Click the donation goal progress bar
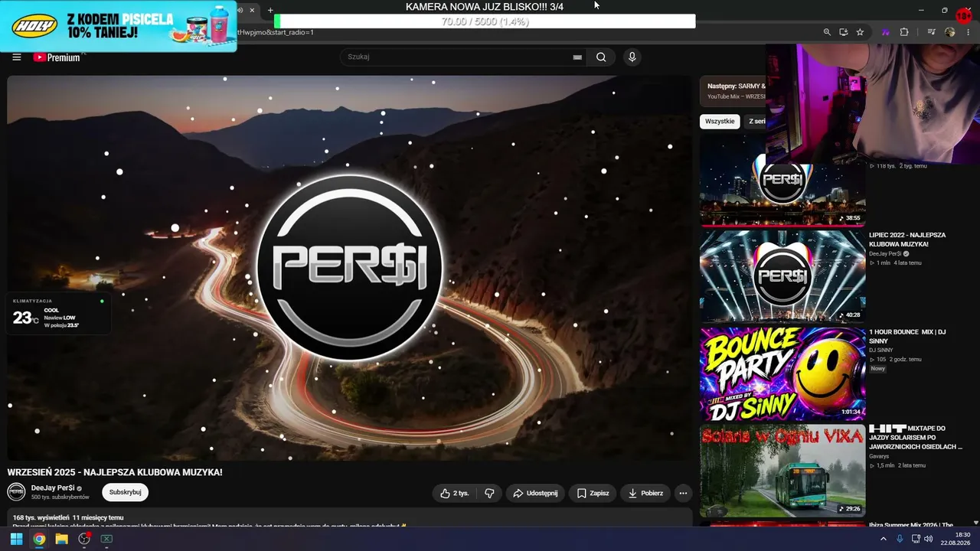 [485, 21]
